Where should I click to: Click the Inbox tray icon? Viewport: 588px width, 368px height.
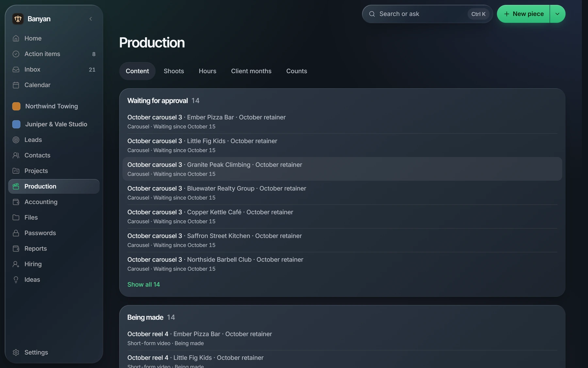(x=16, y=69)
